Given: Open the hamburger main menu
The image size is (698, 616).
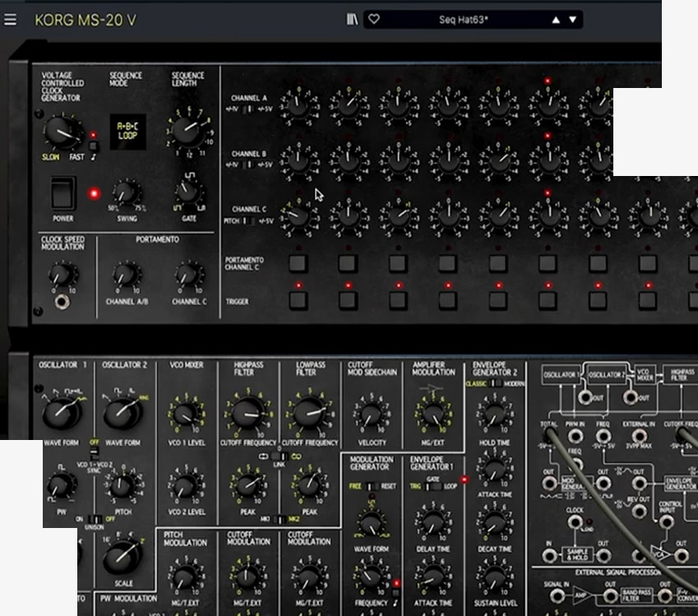Looking at the screenshot, I should (x=10, y=20).
